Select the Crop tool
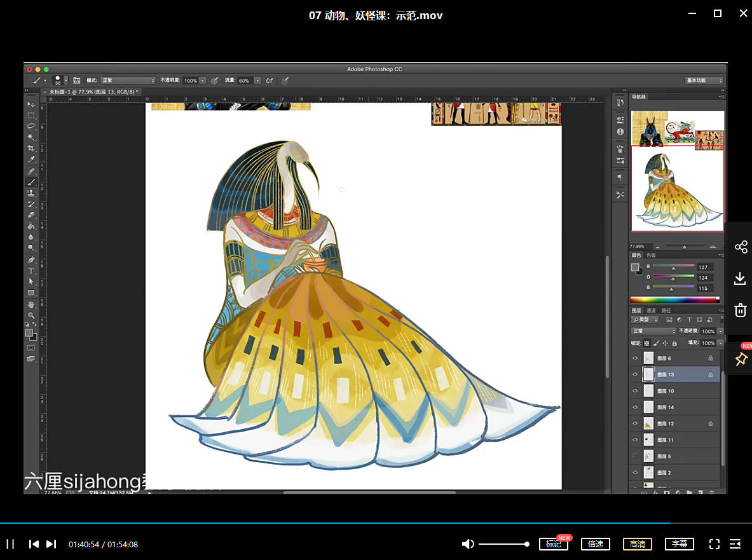 [31, 148]
